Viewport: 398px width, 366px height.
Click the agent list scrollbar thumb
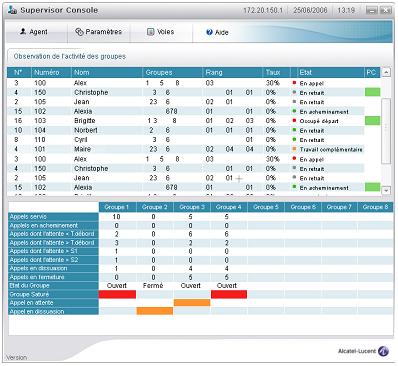386,131
